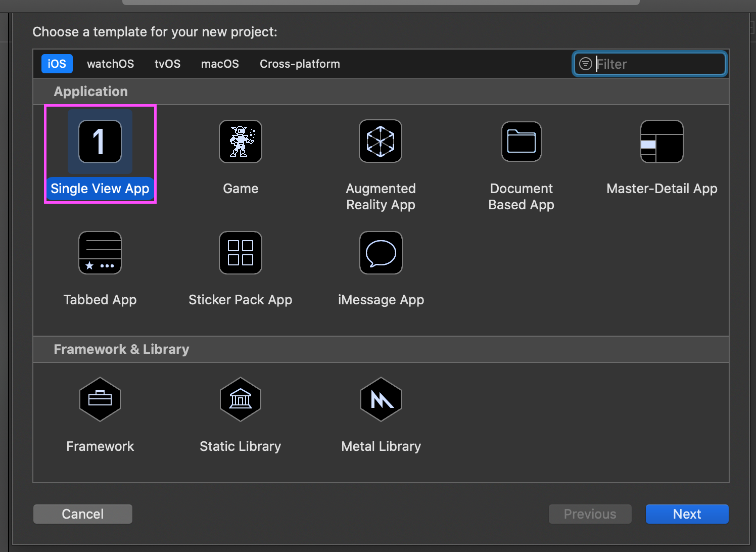Switch to the iOS platform tab
Viewport: 756px width, 552px height.
coord(57,64)
